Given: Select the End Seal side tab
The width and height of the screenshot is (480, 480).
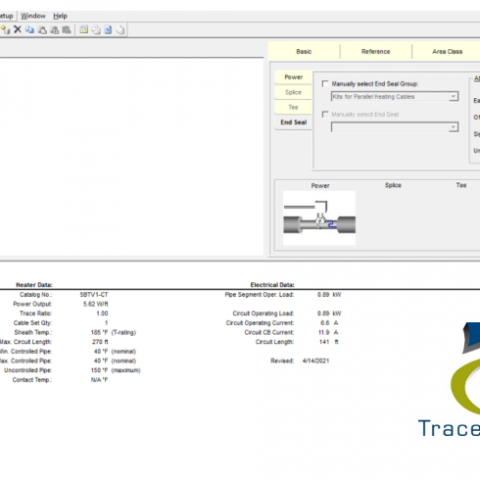Looking at the screenshot, I should [x=293, y=122].
